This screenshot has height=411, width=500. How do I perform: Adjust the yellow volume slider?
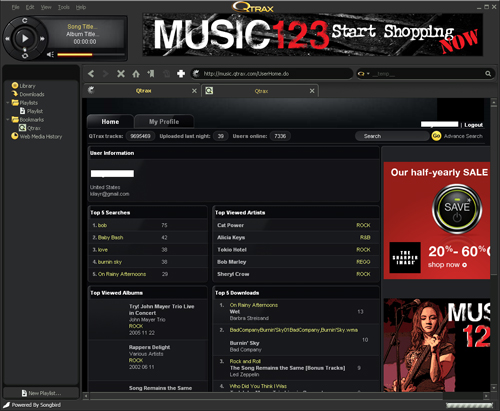91,54
